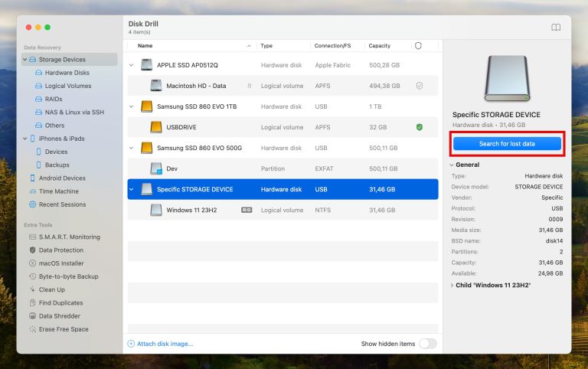Open Byte-to-byte Backup tool
The height and width of the screenshot is (369, 588).
pyautogui.click(x=68, y=276)
